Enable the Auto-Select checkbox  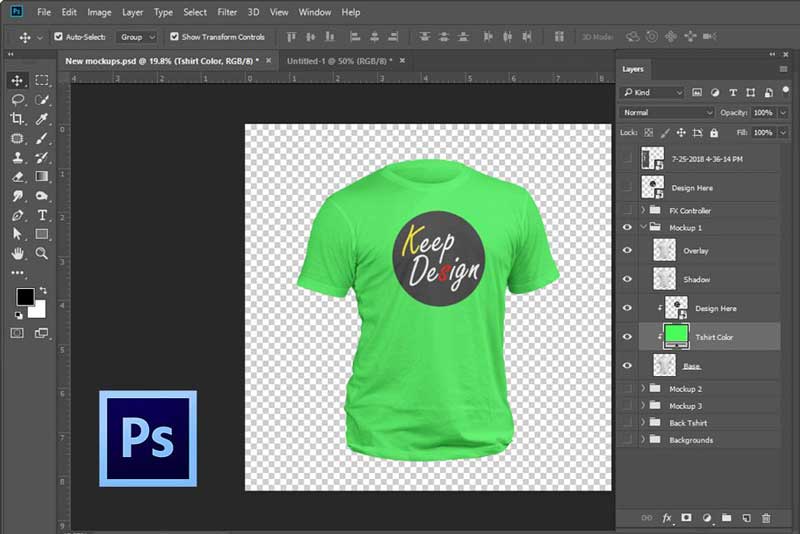(x=58, y=37)
